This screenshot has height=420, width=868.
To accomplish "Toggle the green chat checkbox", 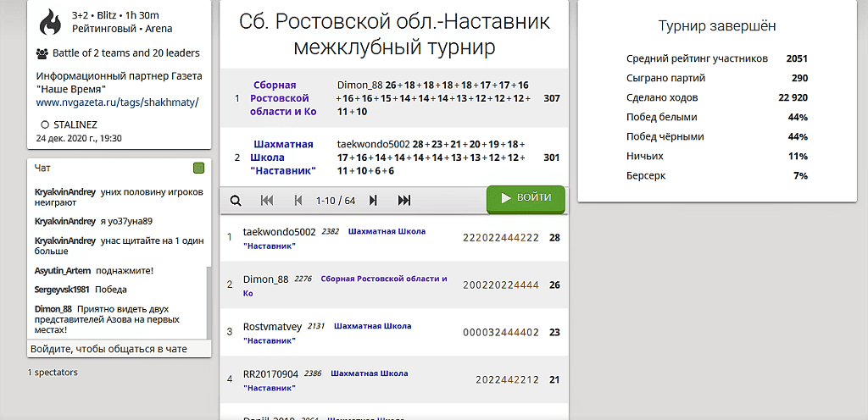I will (198, 169).
